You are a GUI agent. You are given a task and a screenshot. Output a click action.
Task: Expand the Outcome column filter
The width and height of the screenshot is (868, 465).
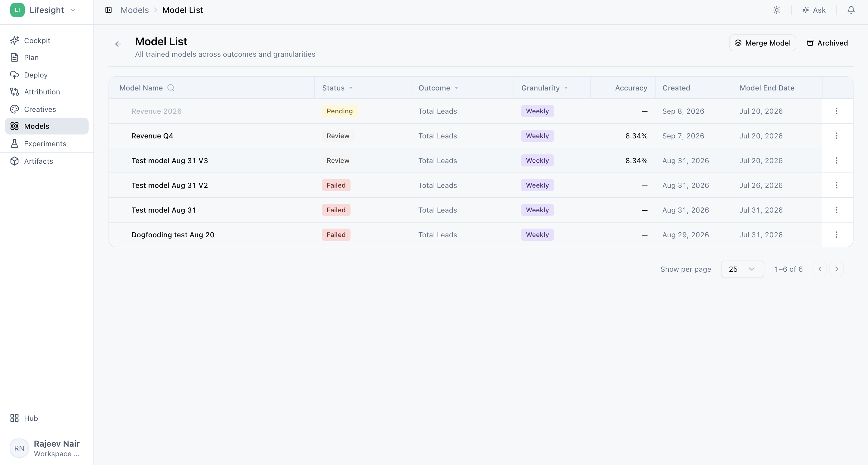pyautogui.click(x=456, y=88)
